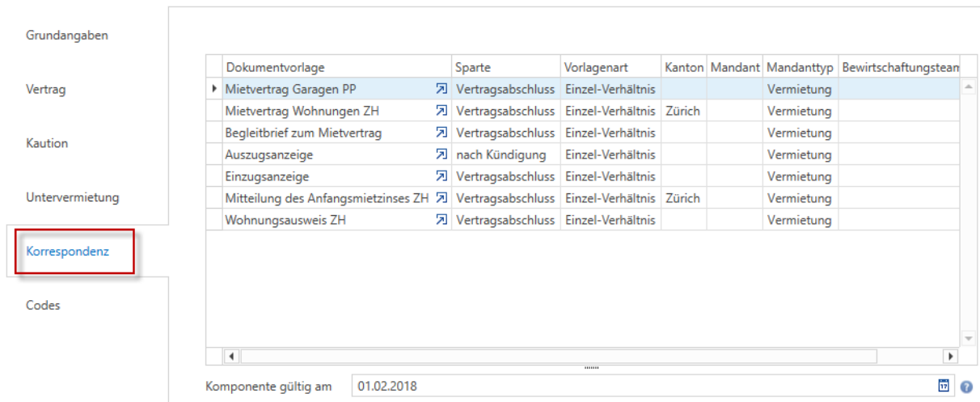Select the Untervermietung tab
This screenshot has width=980, height=402.
pyautogui.click(x=73, y=197)
